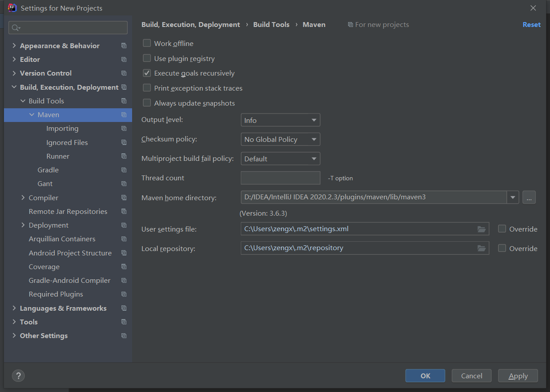
Task: Click the Thread count input field
Action: [281, 178]
